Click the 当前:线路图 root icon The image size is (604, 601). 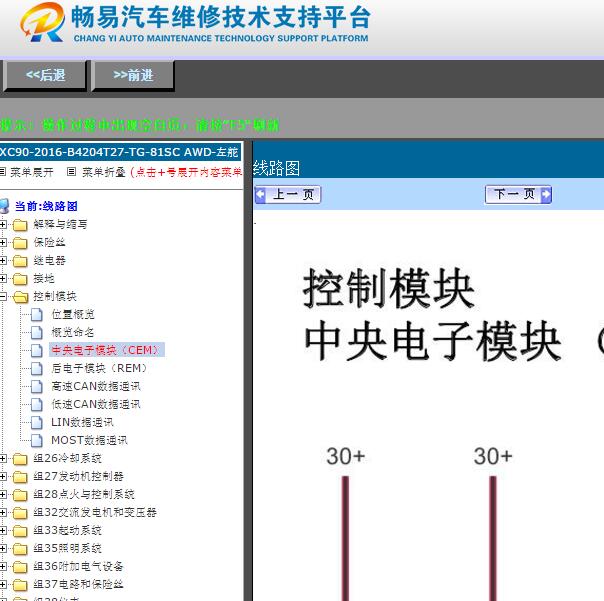(x=4, y=206)
